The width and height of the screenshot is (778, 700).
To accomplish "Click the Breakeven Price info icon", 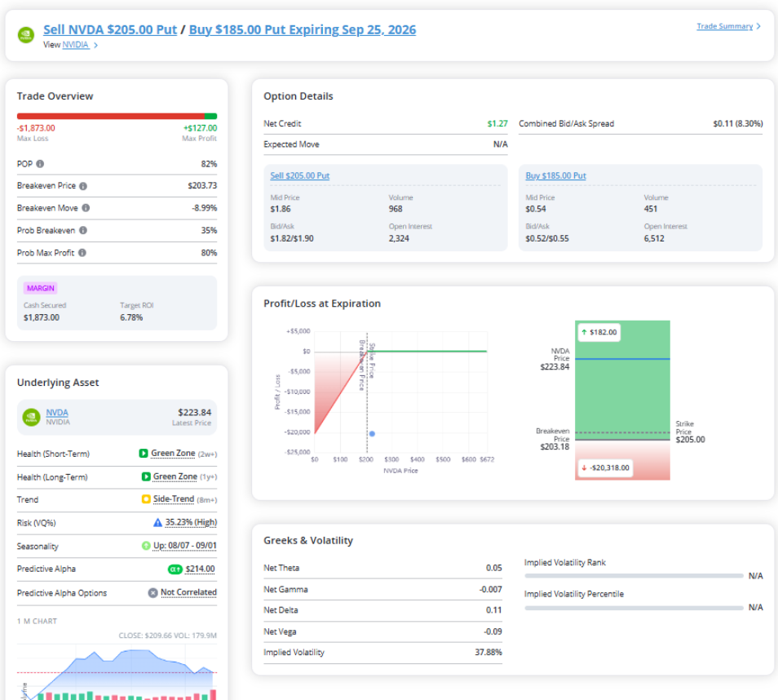I will point(83,186).
